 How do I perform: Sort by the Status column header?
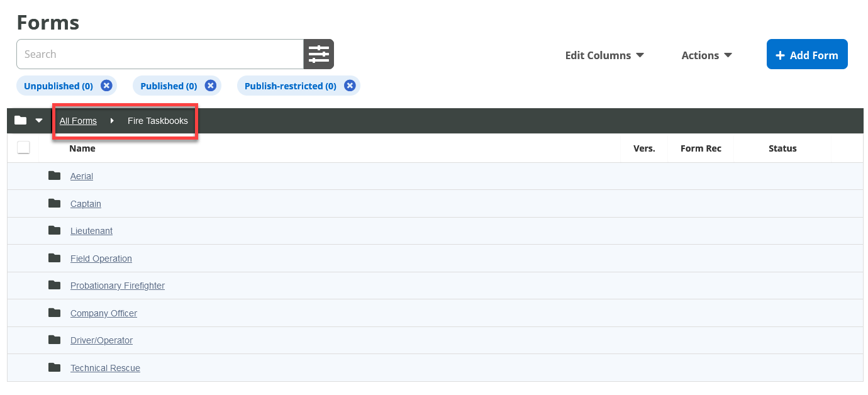pyautogui.click(x=782, y=148)
